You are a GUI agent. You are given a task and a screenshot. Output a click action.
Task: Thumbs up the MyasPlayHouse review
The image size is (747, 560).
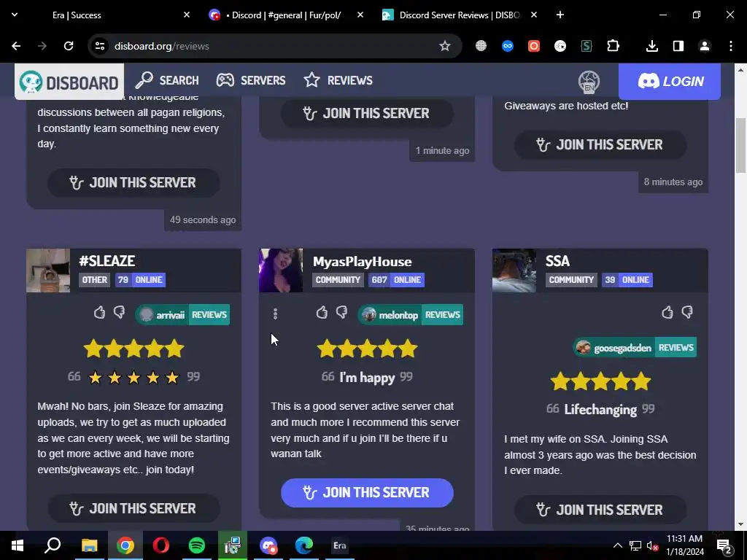(x=322, y=312)
